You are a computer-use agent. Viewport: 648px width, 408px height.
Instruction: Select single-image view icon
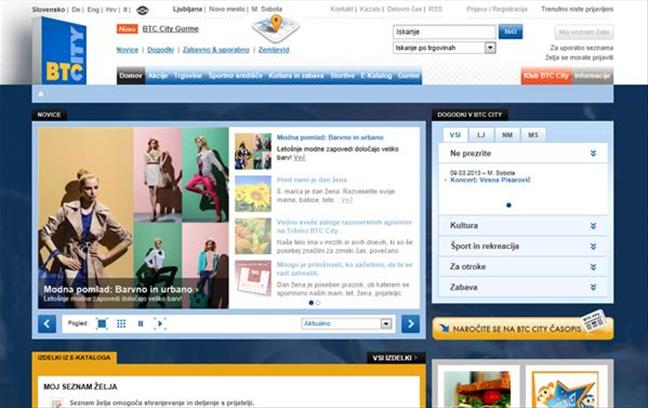click(x=102, y=324)
